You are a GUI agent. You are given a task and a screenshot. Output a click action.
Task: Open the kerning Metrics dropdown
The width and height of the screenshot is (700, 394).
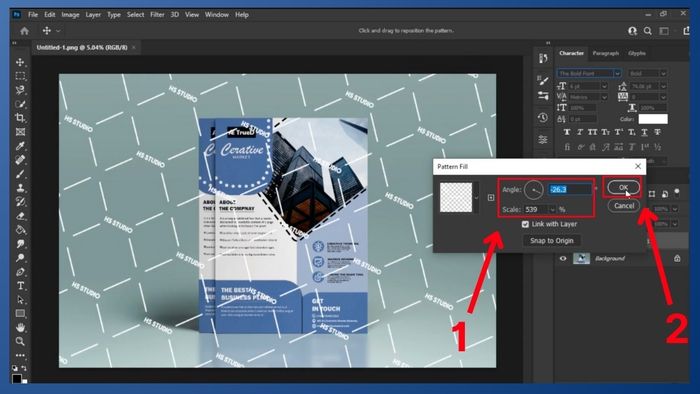point(604,97)
